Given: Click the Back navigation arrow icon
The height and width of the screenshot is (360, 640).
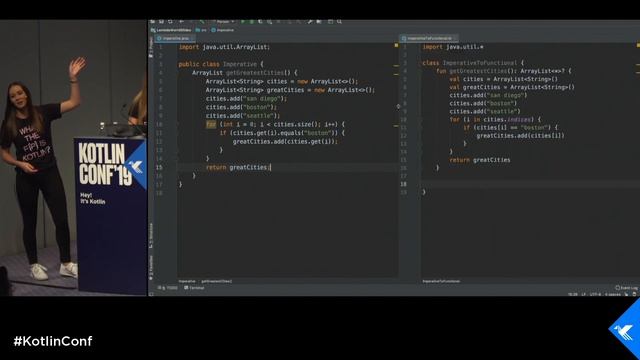Looking at the screenshot, I should coord(181,22).
